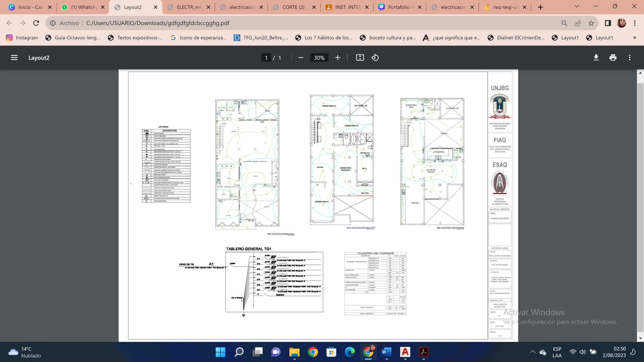Screen dimensions: 644x362
Task: Toggle the browser side panel
Action: (608, 23)
